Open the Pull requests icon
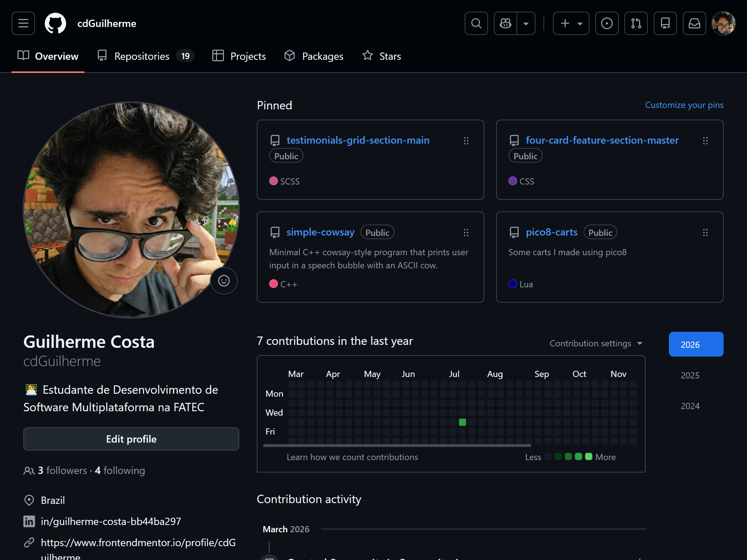This screenshot has height=560, width=747. tap(636, 23)
